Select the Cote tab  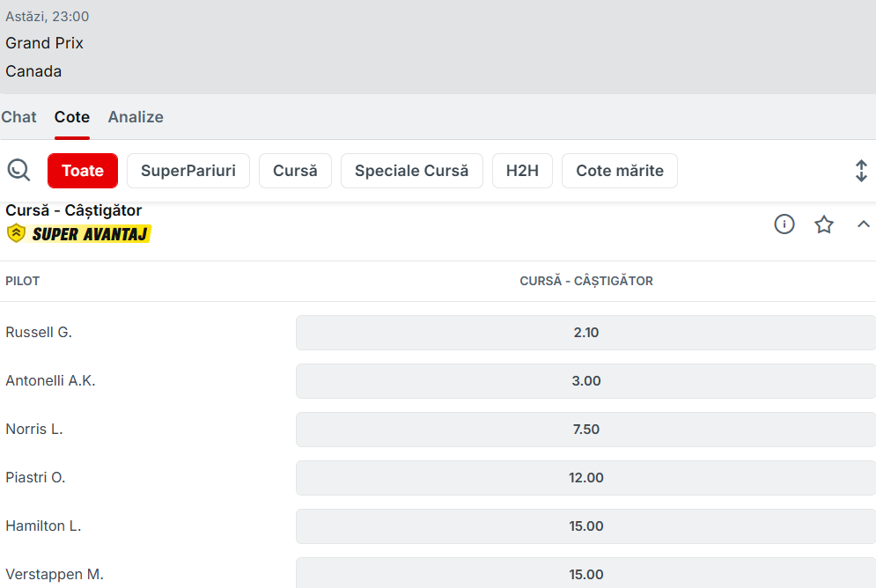click(72, 117)
